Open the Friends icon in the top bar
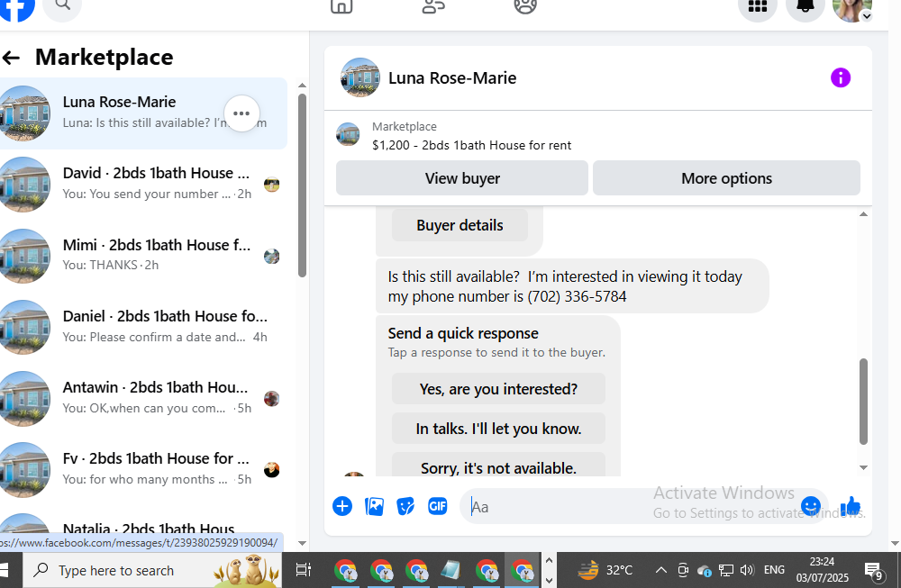The width and height of the screenshot is (901, 588). click(433, 5)
